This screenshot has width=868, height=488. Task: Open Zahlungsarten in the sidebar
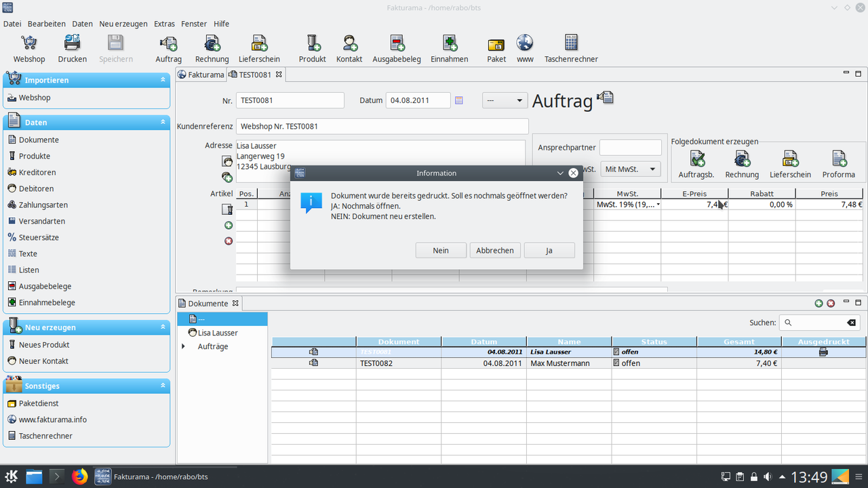43,205
